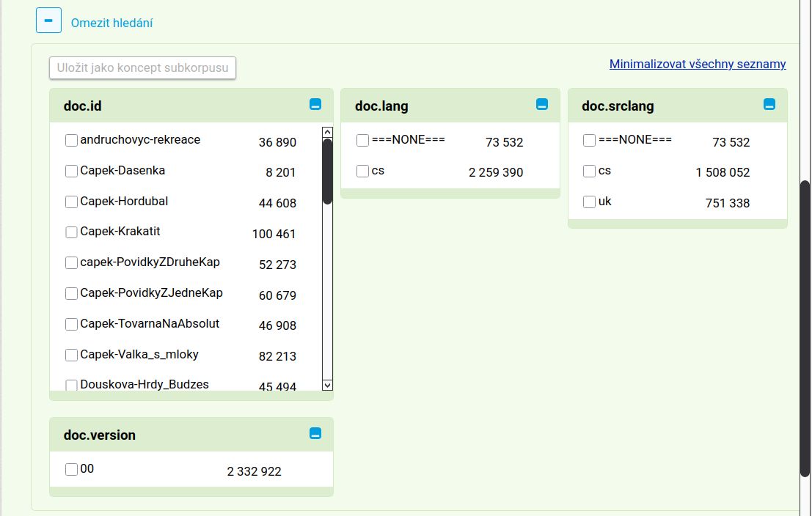Screen dimensions: 812x516
Task: Check cs under doc.lang
Action: pyautogui.click(x=362, y=171)
